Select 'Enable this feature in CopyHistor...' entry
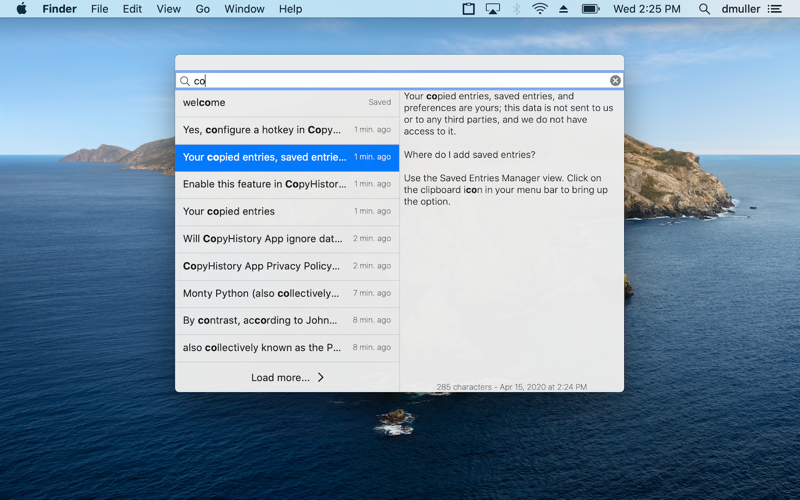The image size is (800, 500). tap(287, 184)
